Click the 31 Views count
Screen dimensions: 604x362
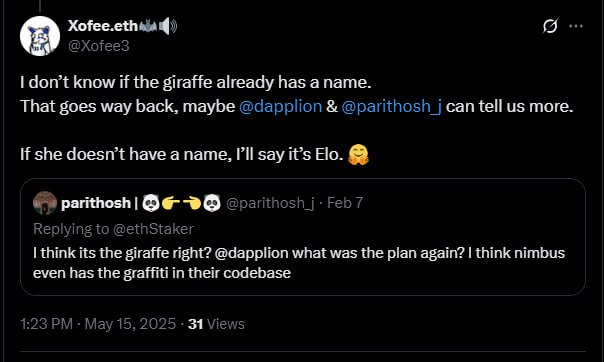pyautogui.click(x=216, y=324)
